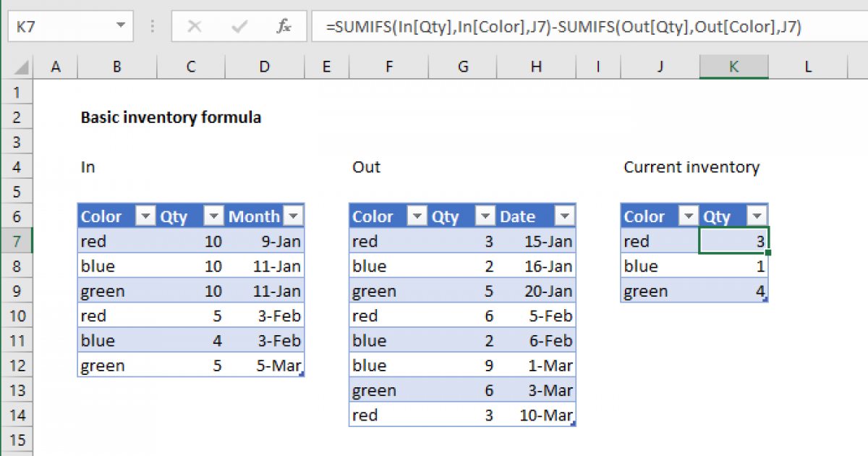The height and width of the screenshot is (456, 868).
Task: Open the Color filter on Current inventory table
Action: (x=688, y=216)
